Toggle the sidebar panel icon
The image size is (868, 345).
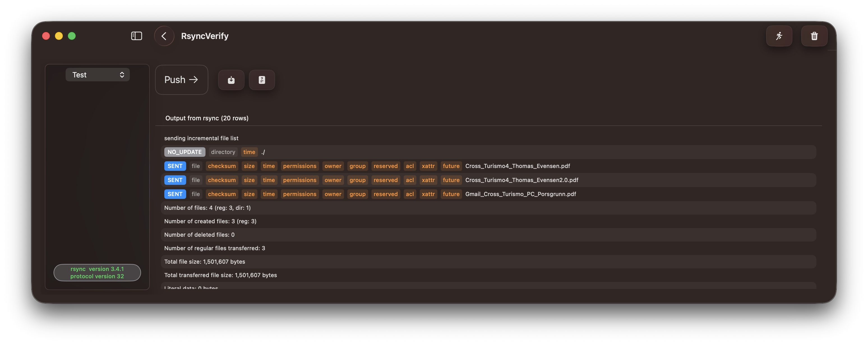point(137,36)
